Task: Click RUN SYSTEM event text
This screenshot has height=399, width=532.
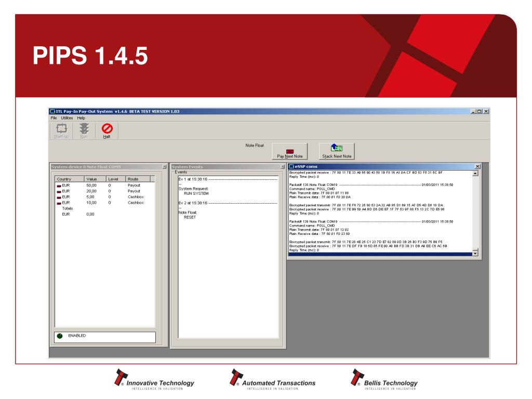Action: coord(196,193)
